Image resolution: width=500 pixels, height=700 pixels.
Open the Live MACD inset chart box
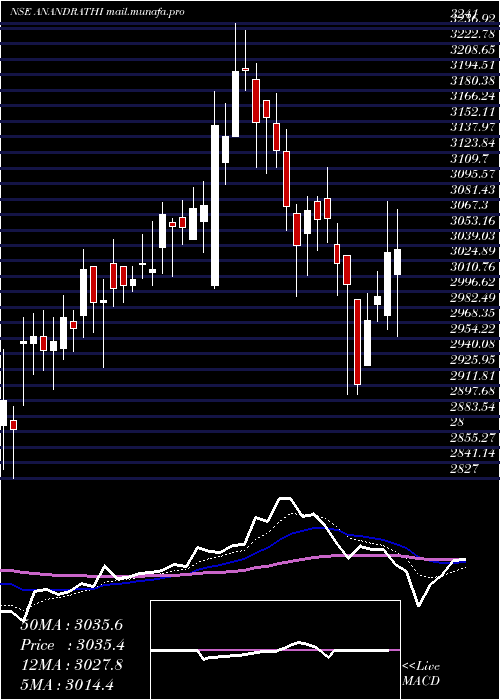[275, 650]
